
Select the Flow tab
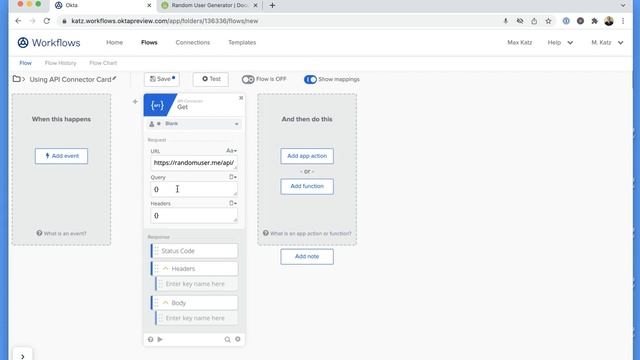pyautogui.click(x=25, y=63)
